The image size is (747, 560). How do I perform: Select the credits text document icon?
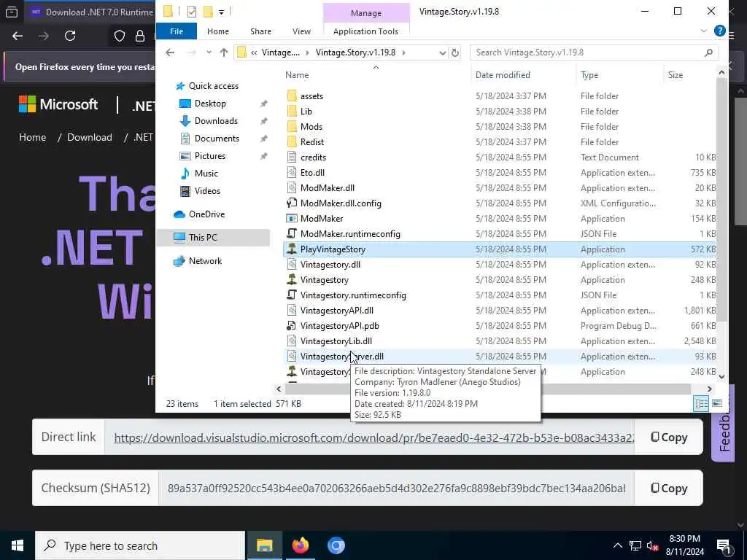(292, 157)
